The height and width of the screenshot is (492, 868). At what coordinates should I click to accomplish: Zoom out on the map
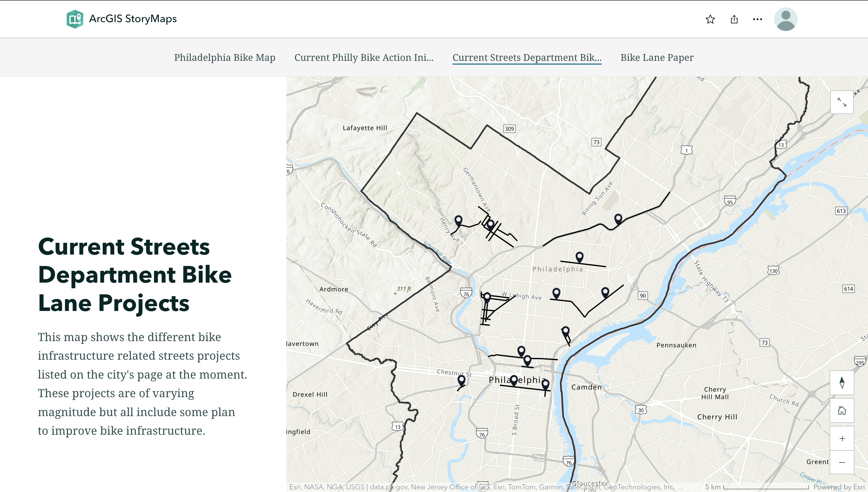coord(842,462)
